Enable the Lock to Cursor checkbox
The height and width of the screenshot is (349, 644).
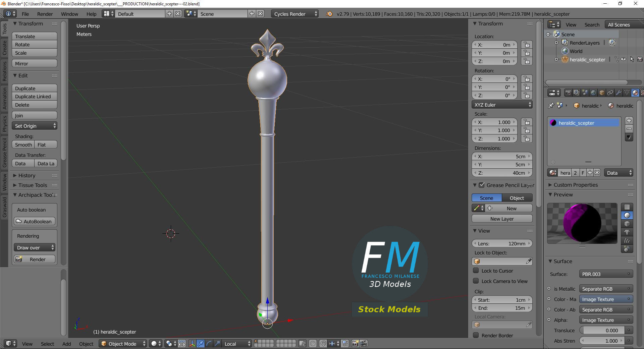(476, 271)
